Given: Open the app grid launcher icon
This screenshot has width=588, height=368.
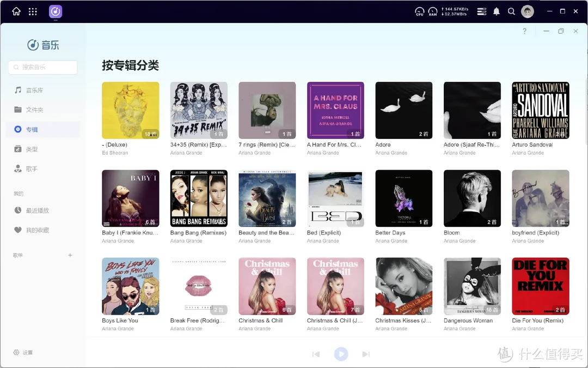Looking at the screenshot, I should [x=33, y=11].
